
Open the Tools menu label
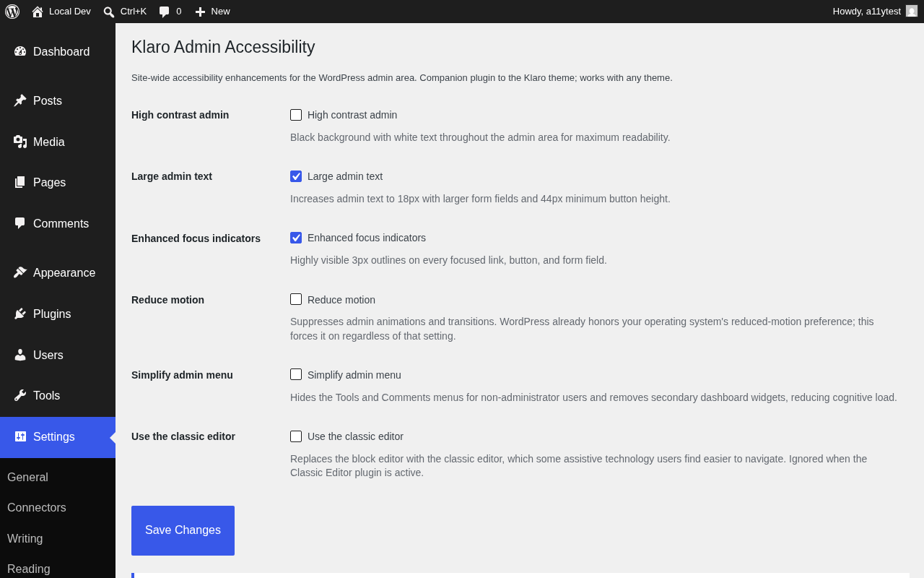click(x=47, y=396)
